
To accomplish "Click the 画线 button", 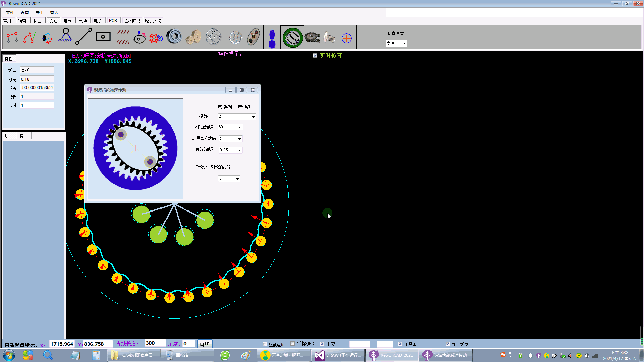I will tap(204, 344).
